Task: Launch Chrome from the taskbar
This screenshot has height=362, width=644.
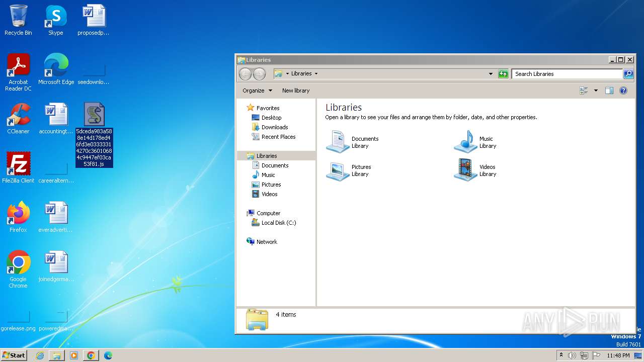Action: pyautogui.click(x=91, y=355)
